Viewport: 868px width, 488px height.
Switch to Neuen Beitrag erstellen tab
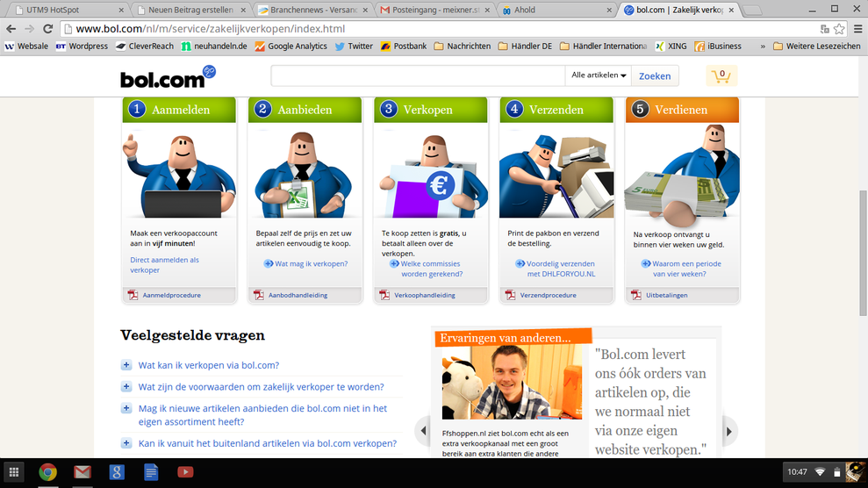pyautogui.click(x=191, y=10)
